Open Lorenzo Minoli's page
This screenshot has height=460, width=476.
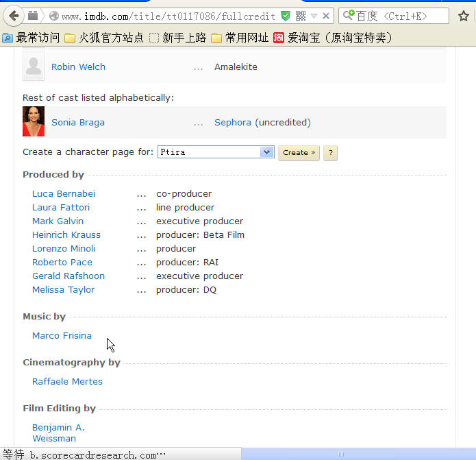[x=64, y=249]
